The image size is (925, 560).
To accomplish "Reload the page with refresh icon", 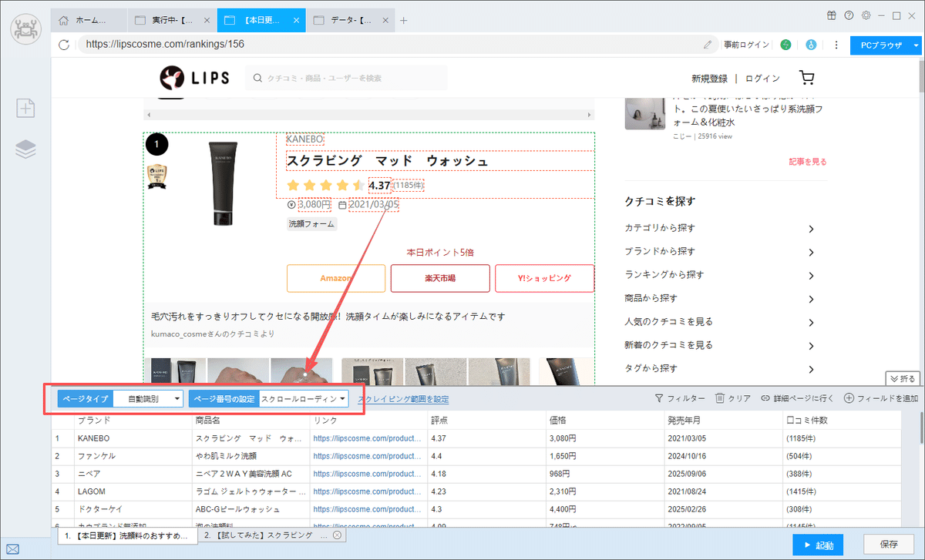I will point(64,45).
